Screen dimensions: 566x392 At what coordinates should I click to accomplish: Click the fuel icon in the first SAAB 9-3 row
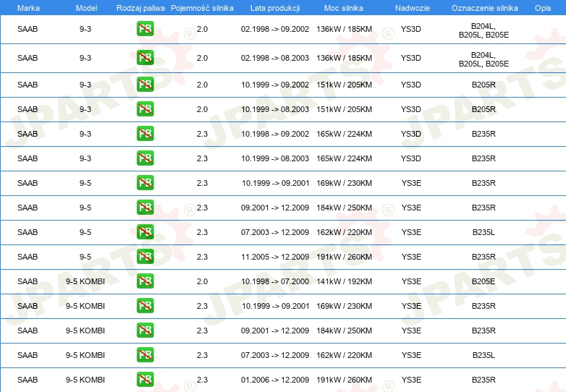tap(145, 29)
